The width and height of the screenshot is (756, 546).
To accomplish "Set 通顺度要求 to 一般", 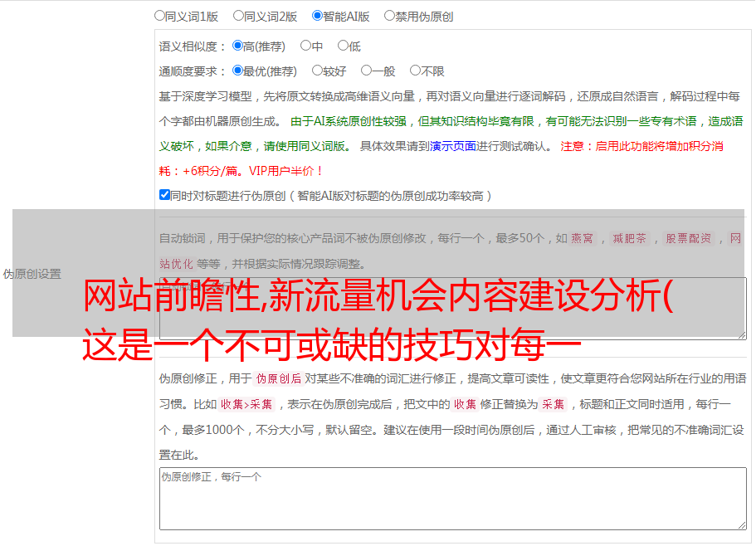I will (366, 71).
